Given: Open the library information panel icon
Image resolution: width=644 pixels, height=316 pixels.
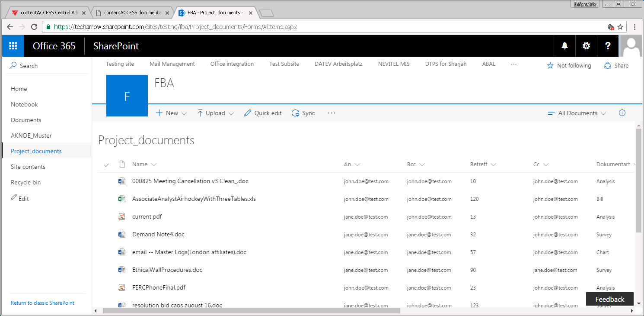Looking at the screenshot, I should click(x=622, y=113).
